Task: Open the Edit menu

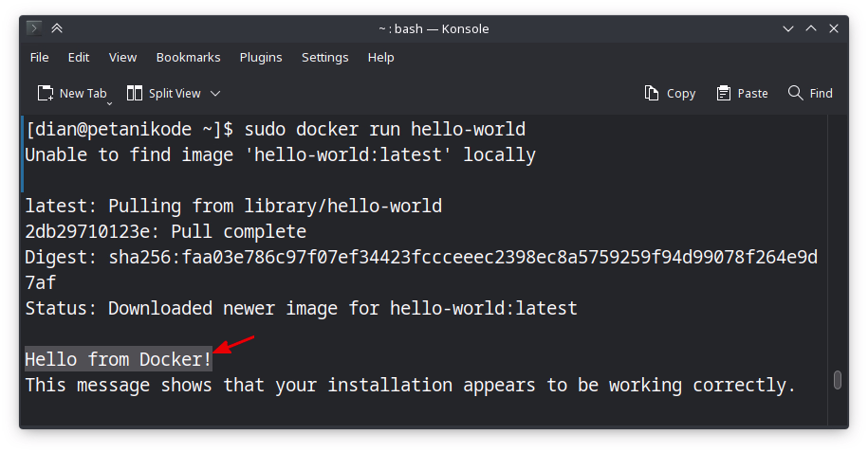Action: click(79, 58)
